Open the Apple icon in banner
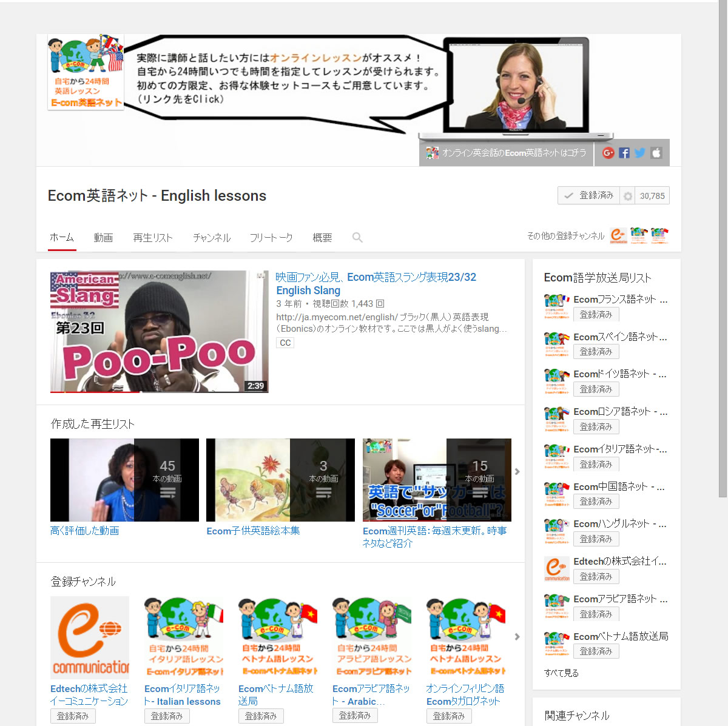This screenshot has height=726, width=728. (x=656, y=153)
